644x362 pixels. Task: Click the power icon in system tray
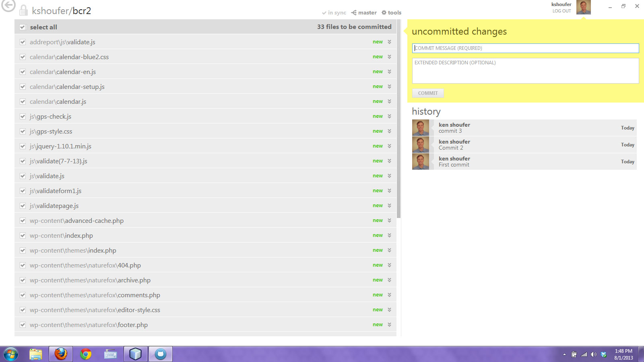[574, 354]
